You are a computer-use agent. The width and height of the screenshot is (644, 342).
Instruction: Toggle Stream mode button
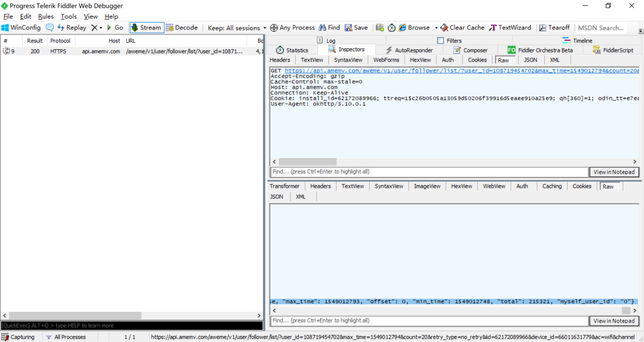click(146, 28)
